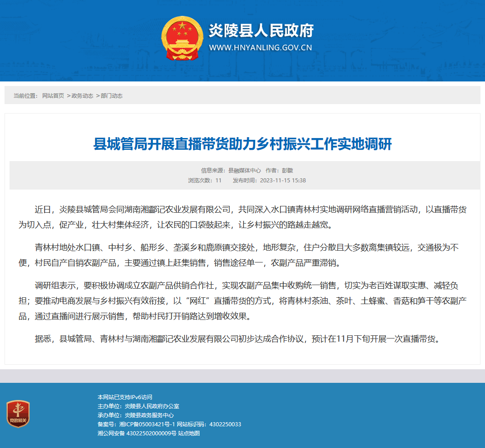Click 主办单位 炎陵县人民政府办公室 text
485x448 pixels.
[138, 406]
